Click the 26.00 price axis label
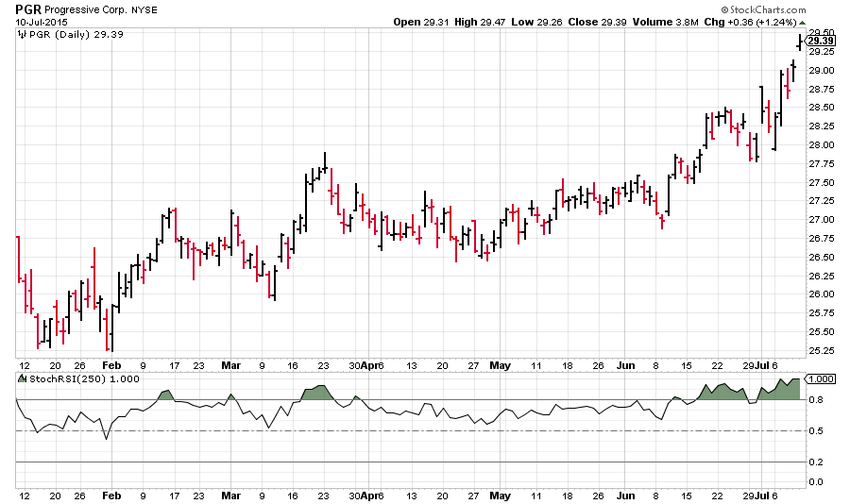This screenshot has height=504, width=850. [x=822, y=294]
